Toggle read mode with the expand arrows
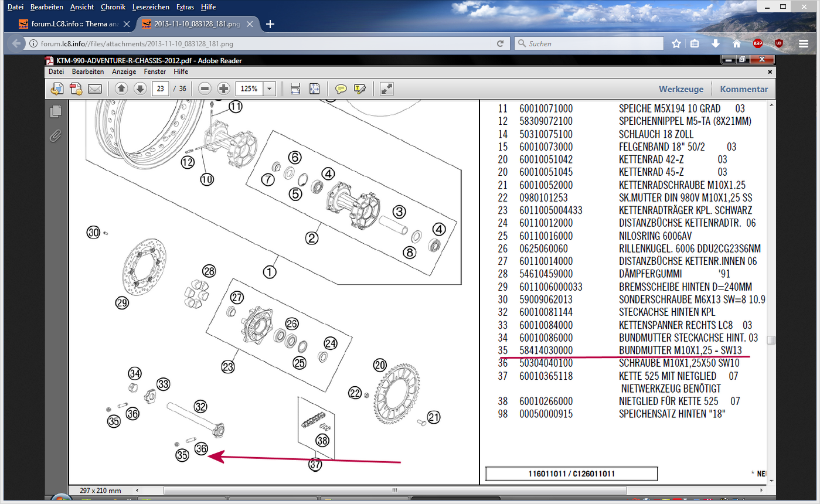Viewport: 820px width, 504px height. click(386, 88)
